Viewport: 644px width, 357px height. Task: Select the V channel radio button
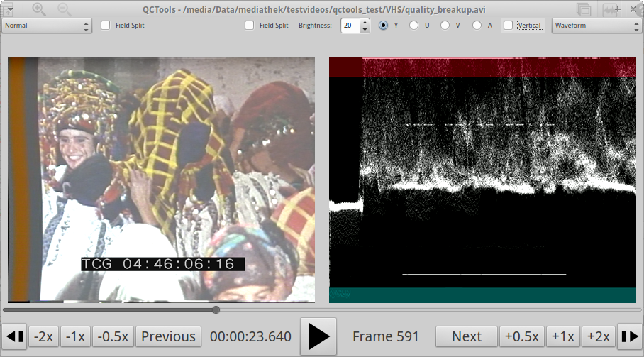[x=445, y=26]
